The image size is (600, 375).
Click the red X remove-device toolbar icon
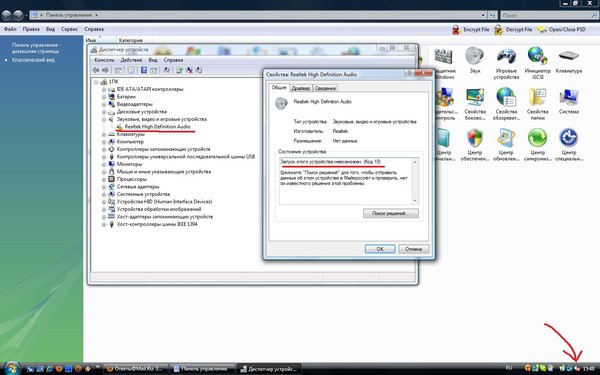(x=189, y=70)
